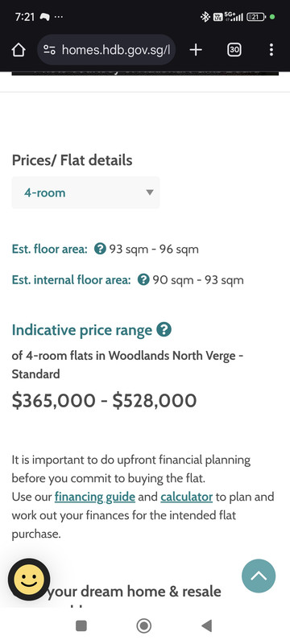Tap the Bluetooth status bar icon
This screenshot has height=644, width=290.
click(205, 17)
